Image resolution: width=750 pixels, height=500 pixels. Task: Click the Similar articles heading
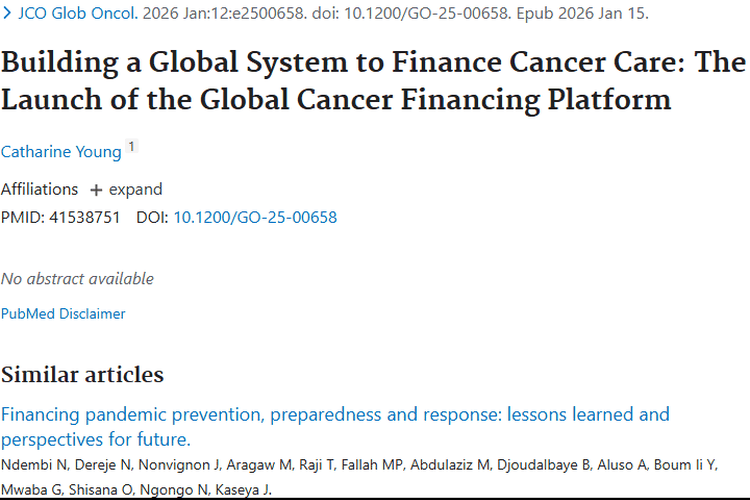click(x=82, y=375)
